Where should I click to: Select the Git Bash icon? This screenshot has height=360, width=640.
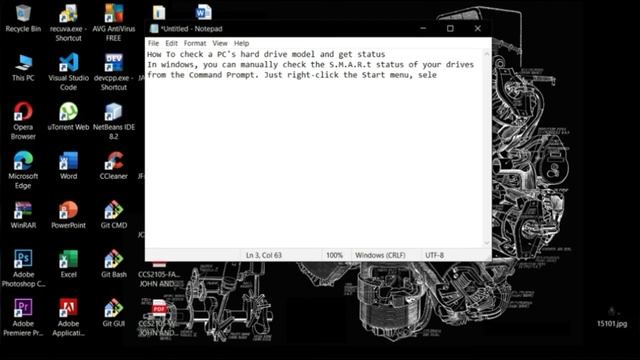pos(113,264)
